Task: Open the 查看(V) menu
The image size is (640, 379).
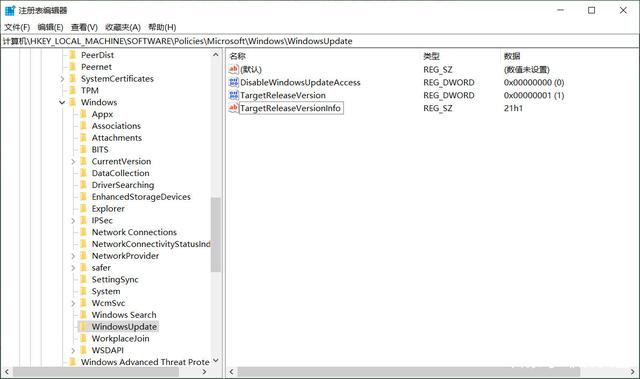Action: [84, 27]
